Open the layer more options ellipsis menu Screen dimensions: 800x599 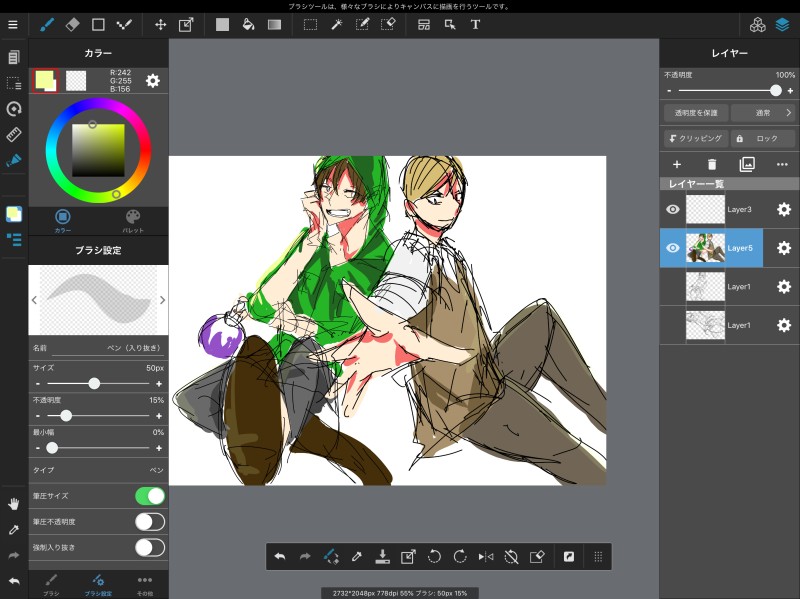782,164
